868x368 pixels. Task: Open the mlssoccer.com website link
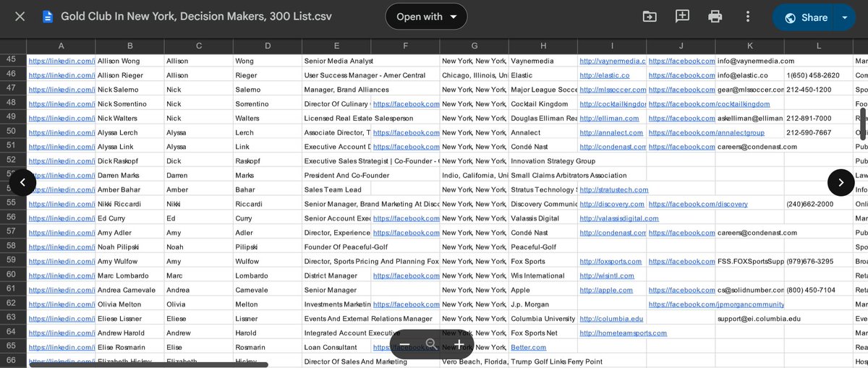pos(611,90)
